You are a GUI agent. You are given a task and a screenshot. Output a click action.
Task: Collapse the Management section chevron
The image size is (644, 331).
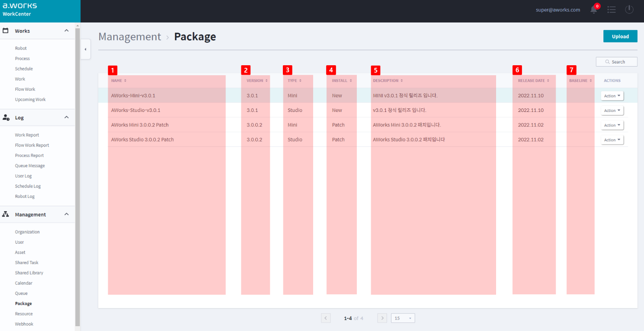coord(67,214)
